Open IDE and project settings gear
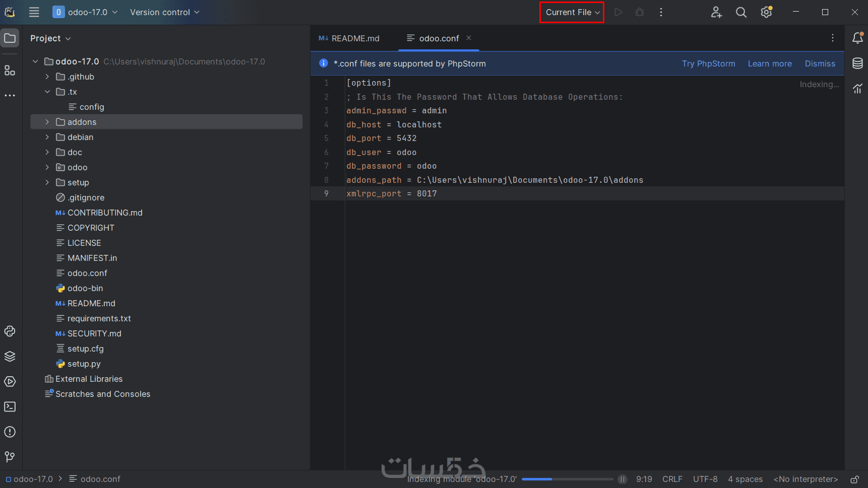Image resolution: width=868 pixels, height=488 pixels. pos(766,12)
